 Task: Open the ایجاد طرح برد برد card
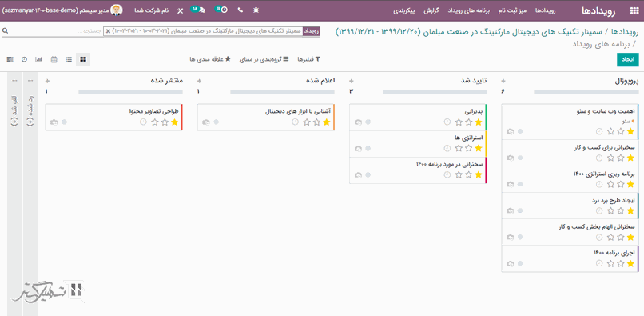pos(570,206)
